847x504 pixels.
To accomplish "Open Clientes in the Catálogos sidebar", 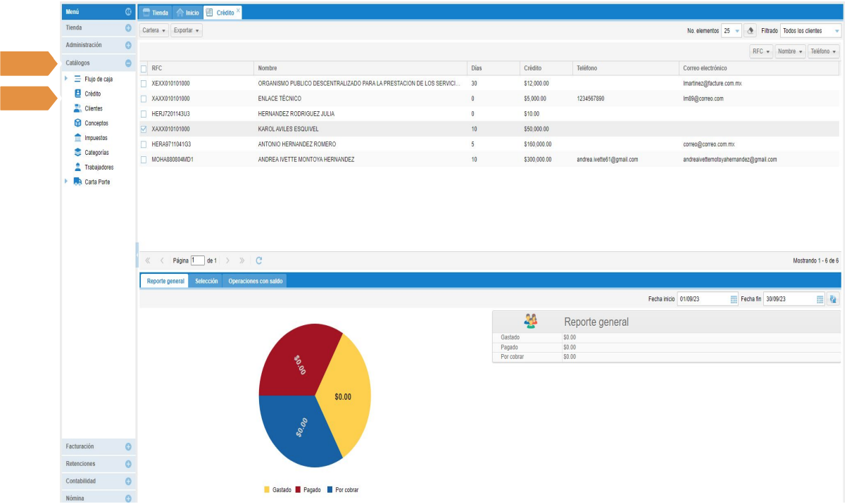I will click(x=93, y=108).
